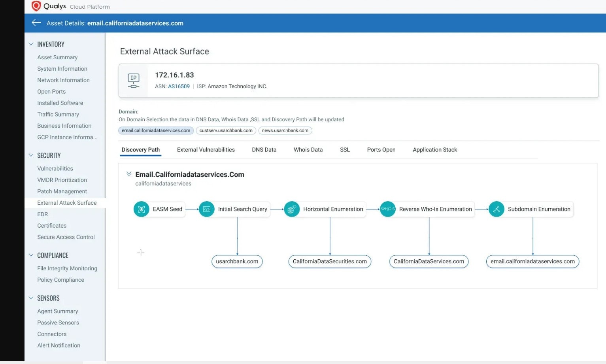Click the EASM Seed step label
This screenshot has height=364, width=606.
pos(168,209)
